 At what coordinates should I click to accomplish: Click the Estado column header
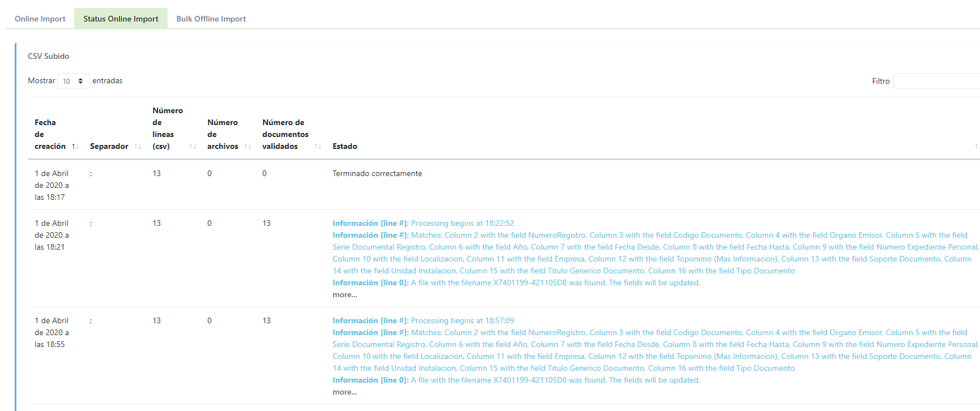click(344, 147)
